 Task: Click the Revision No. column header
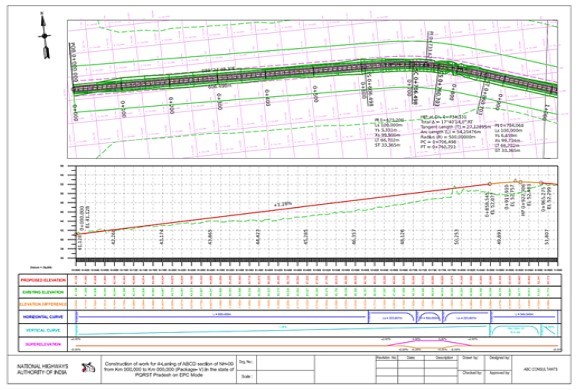[x=386, y=358]
